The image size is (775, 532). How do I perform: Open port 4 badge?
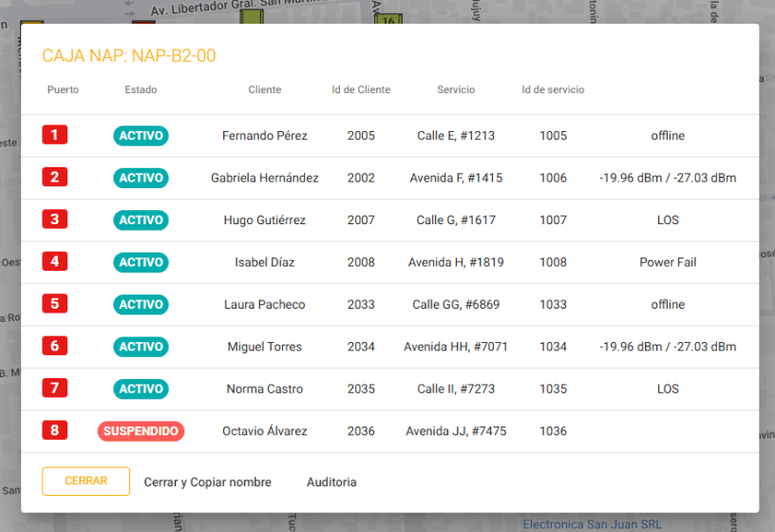click(54, 261)
